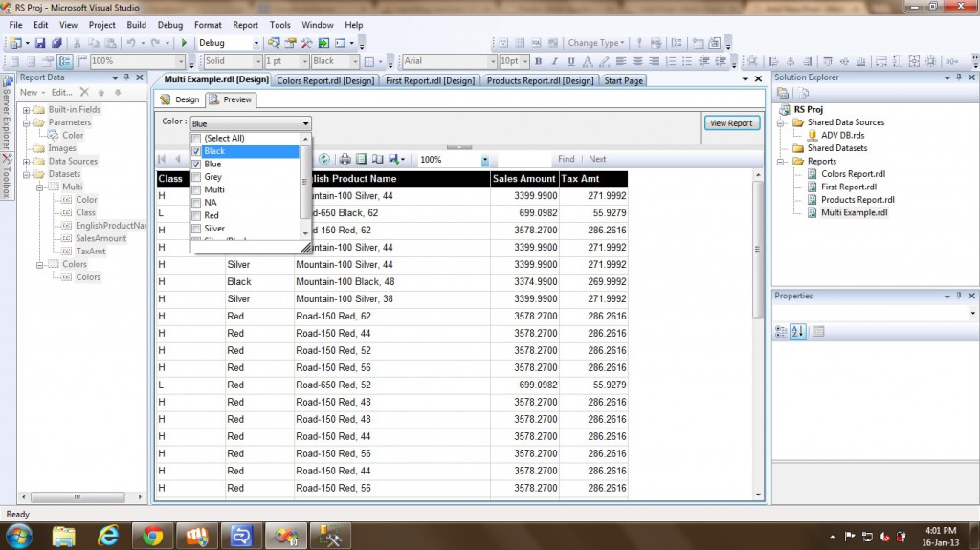This screenshot has height=550, width=980.
Task: Check the Grey color checkbox
Action: pos(197,177)
